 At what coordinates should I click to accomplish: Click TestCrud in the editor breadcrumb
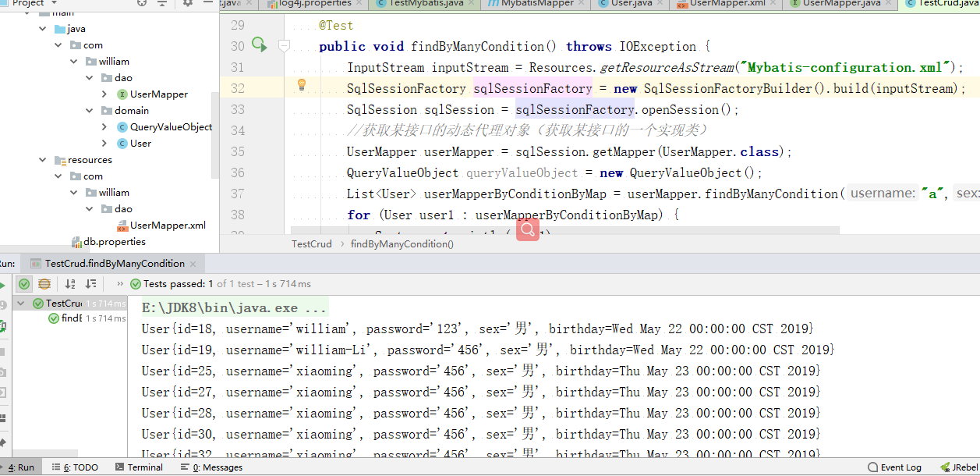311,243
